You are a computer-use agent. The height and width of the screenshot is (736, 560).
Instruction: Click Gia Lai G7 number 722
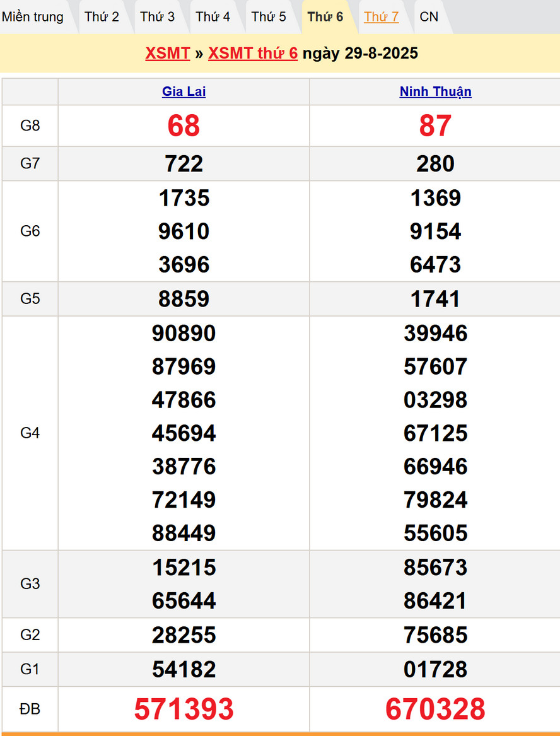(x=184, y=164)
